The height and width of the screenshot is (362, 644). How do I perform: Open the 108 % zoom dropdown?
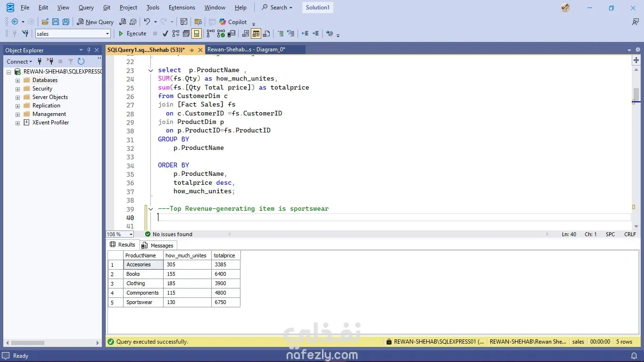[x=131, y=234]
